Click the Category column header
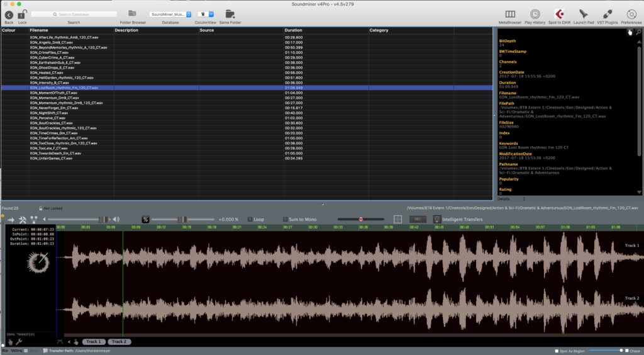The image size is (644, 355). (x=411, y=30)
